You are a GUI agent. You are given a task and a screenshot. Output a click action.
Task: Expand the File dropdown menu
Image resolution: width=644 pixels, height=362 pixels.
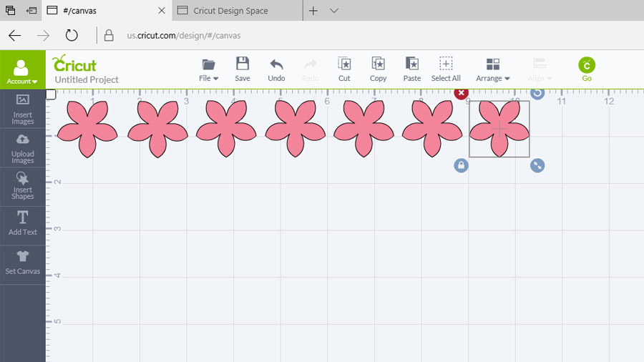click(x=209, y=69)
